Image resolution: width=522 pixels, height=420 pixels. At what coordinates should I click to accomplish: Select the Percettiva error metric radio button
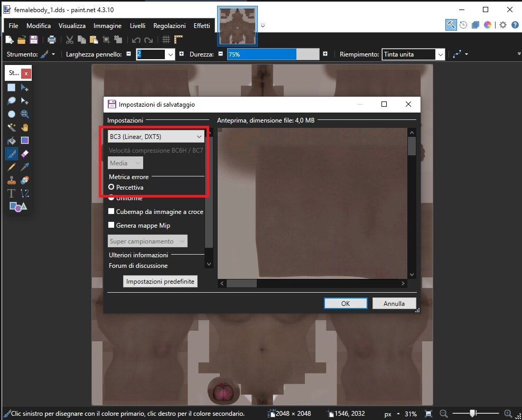point(111,187)
